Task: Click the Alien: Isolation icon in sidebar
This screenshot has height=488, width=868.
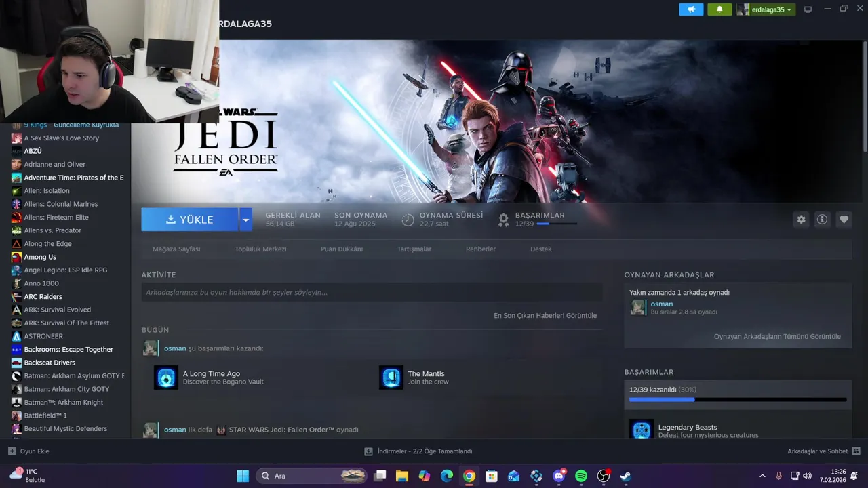Action: pos(16,191)
